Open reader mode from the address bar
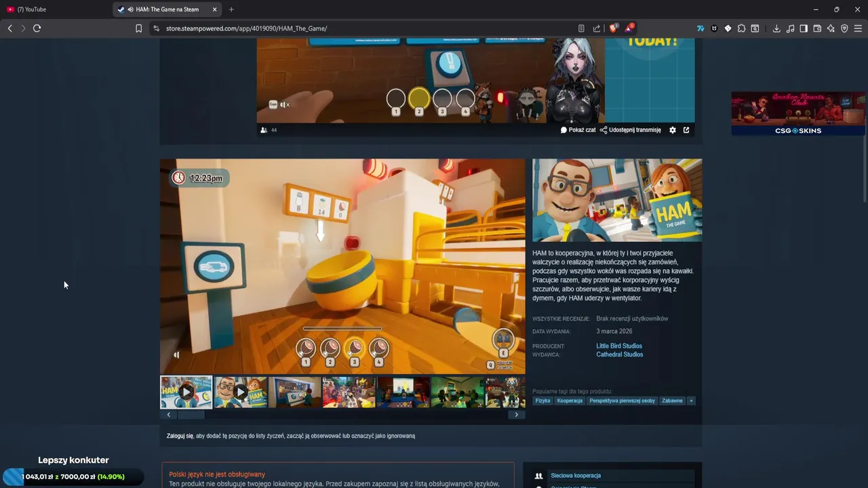 581,28
